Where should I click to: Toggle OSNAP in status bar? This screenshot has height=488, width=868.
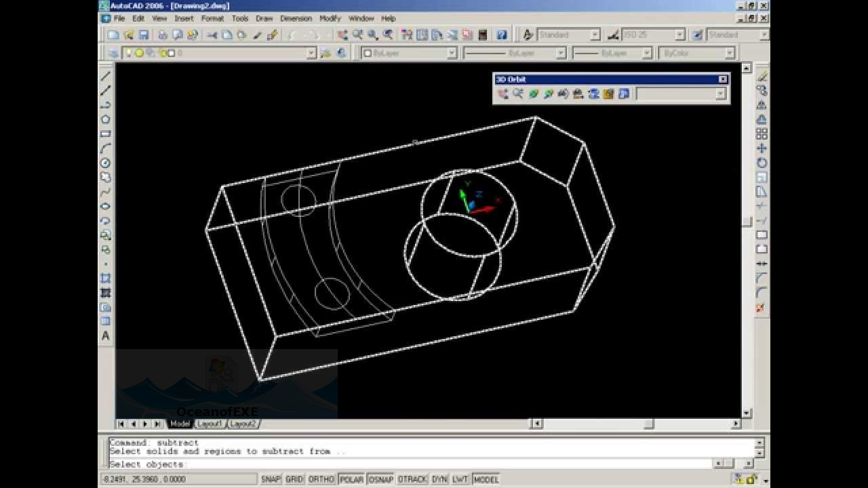(381, 479)
